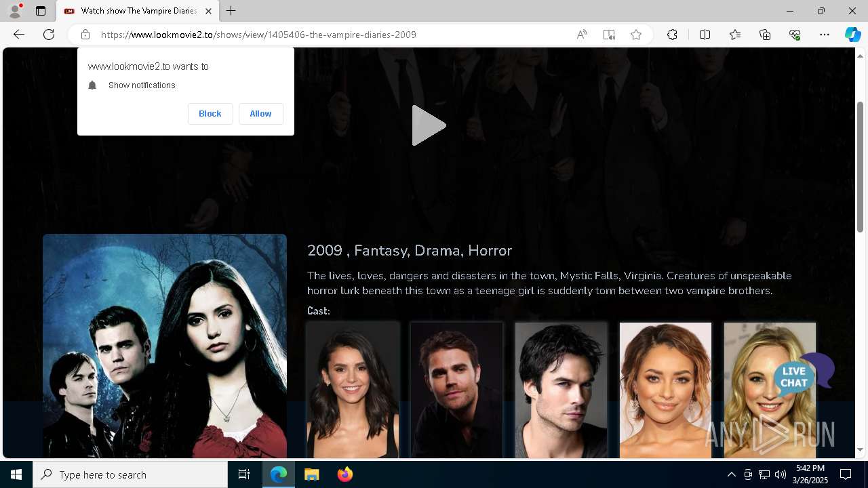Add this page to favorites star
Image resolution: width=868 pixels, height=488 pixels.
click(636, 35)
